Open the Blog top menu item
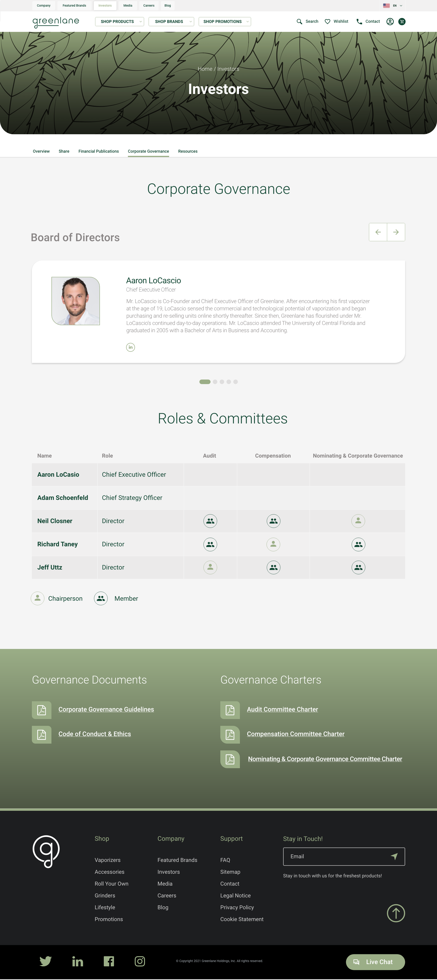This screenshot has height=980, width=437. click(x=168, y=6)
